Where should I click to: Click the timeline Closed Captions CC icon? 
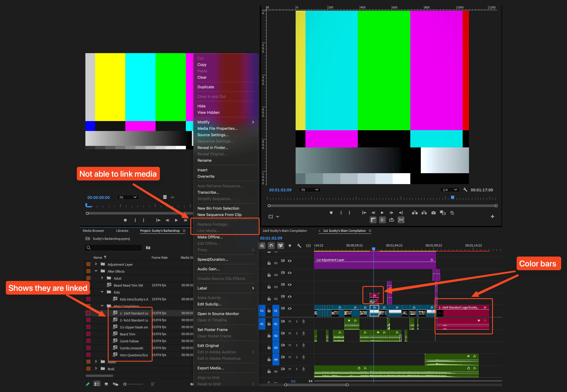pyautogui.click(x=308, y=245)
